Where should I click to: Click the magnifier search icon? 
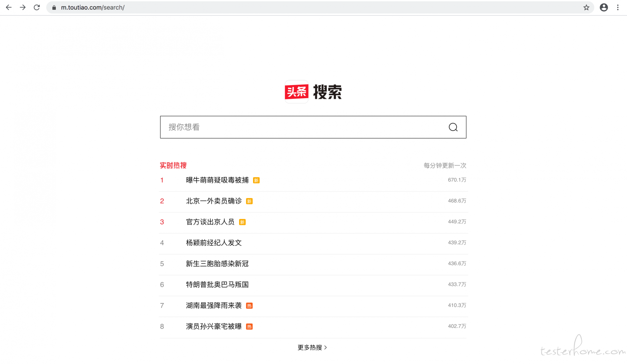(x=453, y=127)
